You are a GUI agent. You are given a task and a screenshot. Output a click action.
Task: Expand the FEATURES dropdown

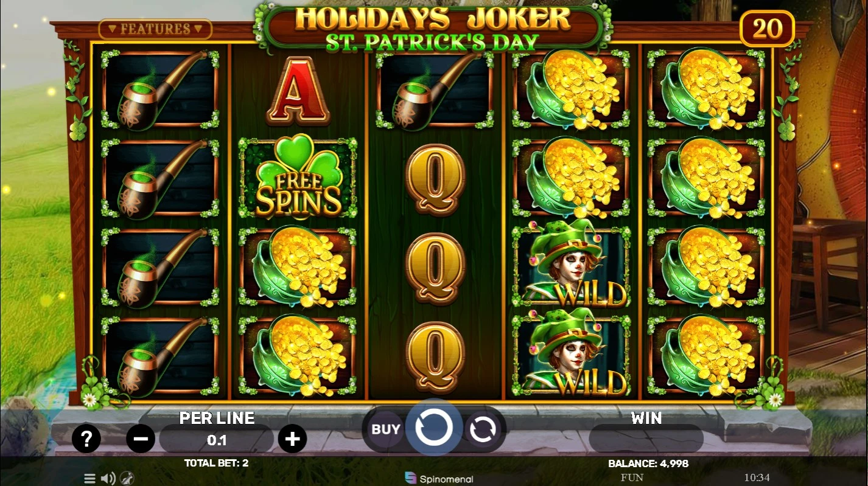coord(155,29)
